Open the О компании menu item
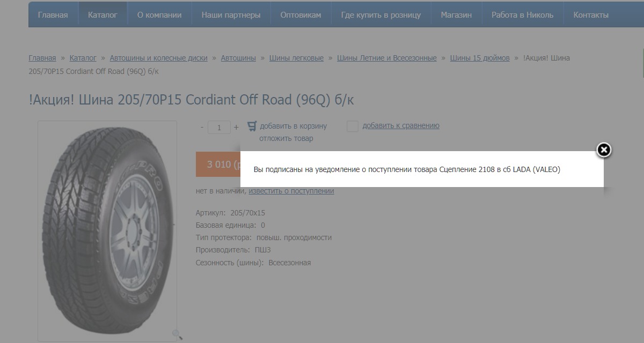 pyautogui.click(x=159, y=15)
